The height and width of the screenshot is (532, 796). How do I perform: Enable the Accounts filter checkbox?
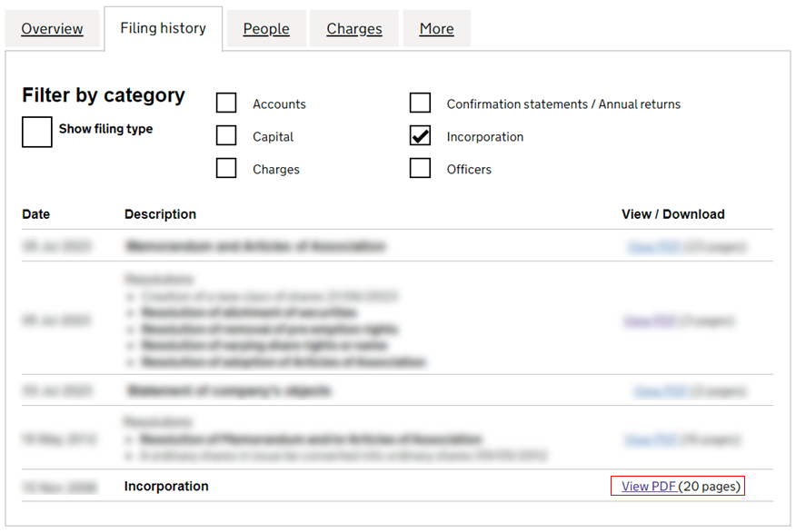coord(226,103)
